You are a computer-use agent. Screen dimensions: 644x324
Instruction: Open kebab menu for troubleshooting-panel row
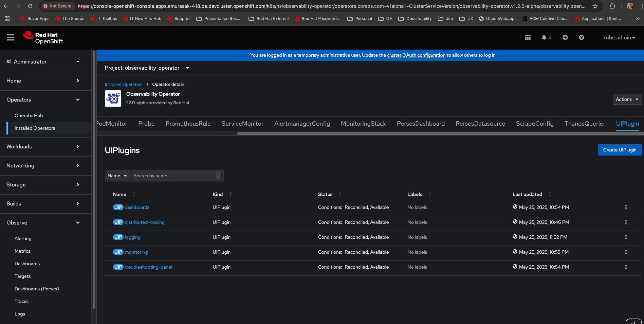point(626,267)
